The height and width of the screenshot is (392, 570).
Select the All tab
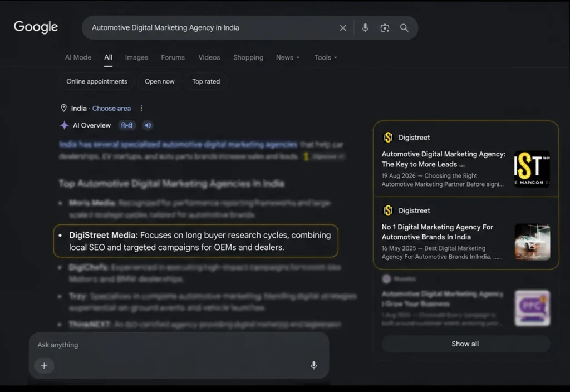click(x=109, y=57)
